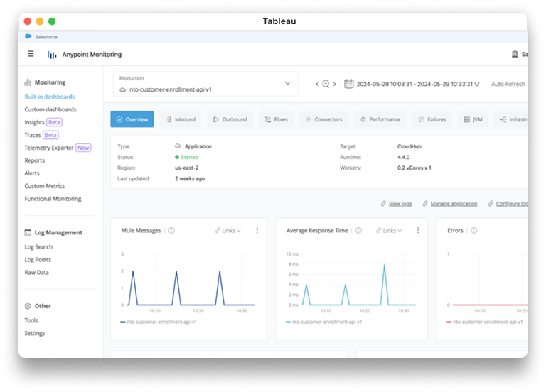The height and width of the screenshot is (392, 546).
Task: Click the zoom out time range magnifier
Action: 326,84
